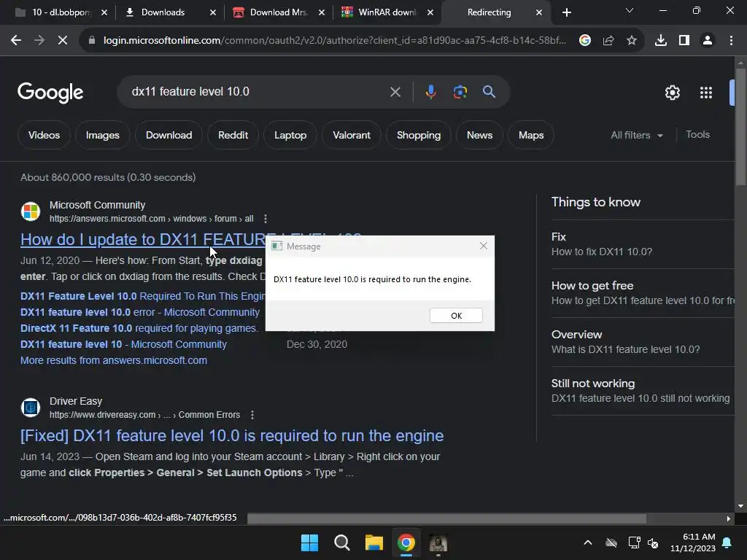Image resolution: width=747 pixels, height=560 pixels.
Task: Open File Explorer from taskbar
Action: 374,542
